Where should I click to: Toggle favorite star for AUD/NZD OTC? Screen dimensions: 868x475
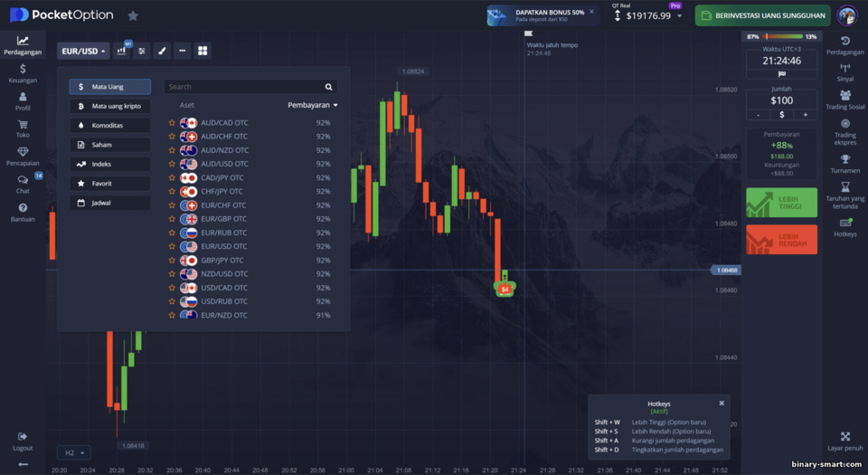pyautogui.click(x=172, y=150)
